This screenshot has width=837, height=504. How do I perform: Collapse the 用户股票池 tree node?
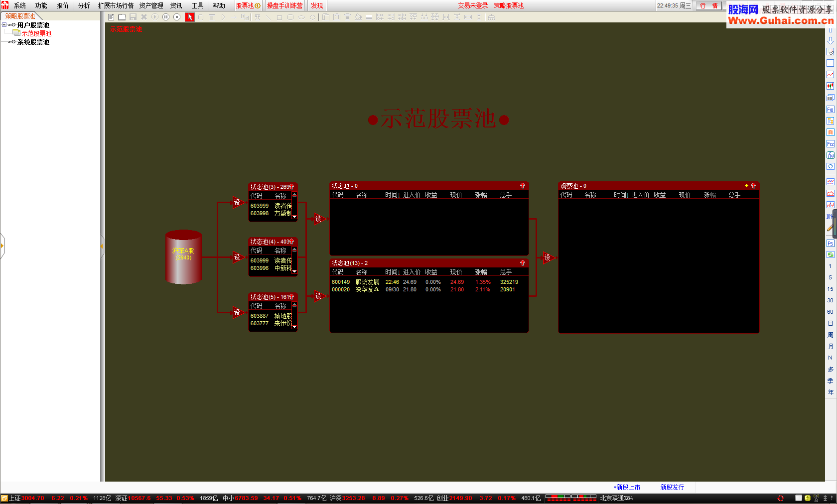click(x=4, y=25)
